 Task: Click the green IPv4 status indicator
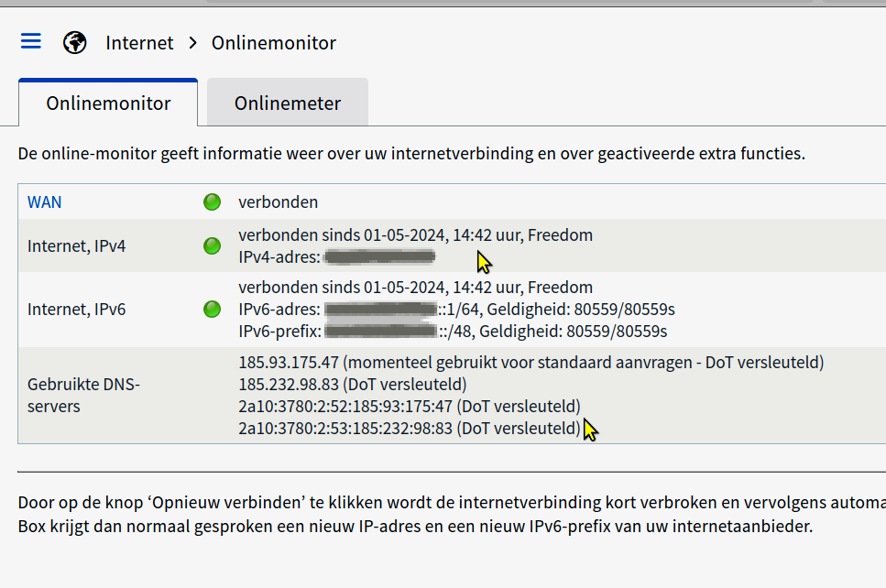click(212, 245)
